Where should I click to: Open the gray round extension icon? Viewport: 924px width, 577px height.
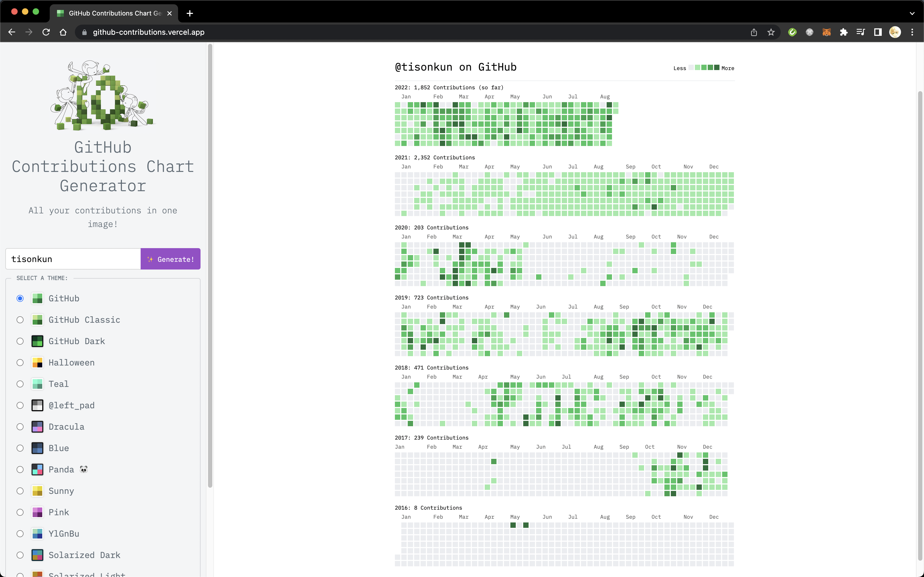pyautogui.click(x=809, y=32)
